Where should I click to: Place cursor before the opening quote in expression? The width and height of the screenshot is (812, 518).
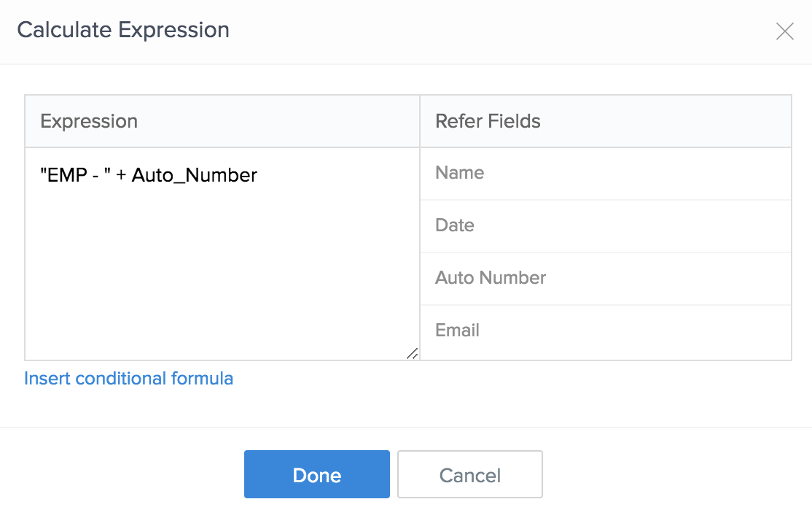tap(41, 176)
